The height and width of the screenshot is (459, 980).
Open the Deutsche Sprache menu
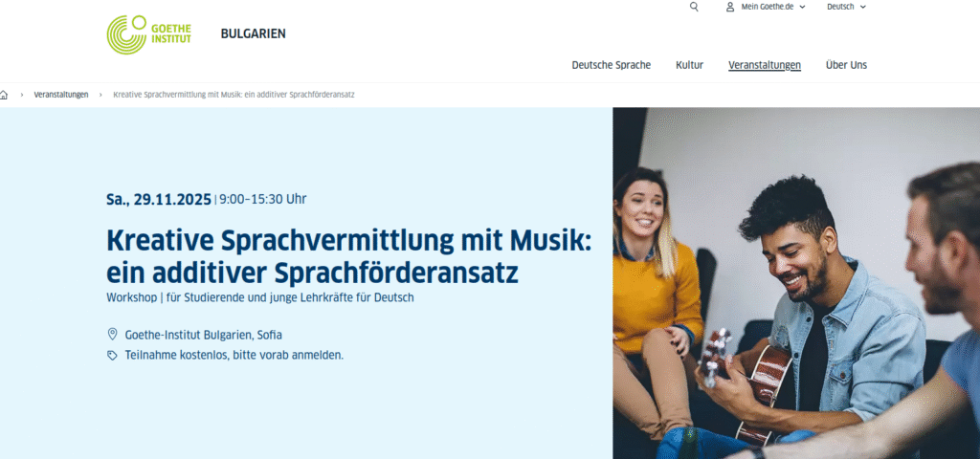[x=612, y=65]
